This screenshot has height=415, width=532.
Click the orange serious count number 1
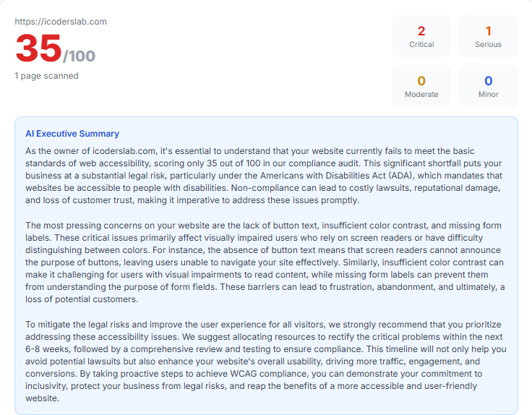(x=488, y=31)
